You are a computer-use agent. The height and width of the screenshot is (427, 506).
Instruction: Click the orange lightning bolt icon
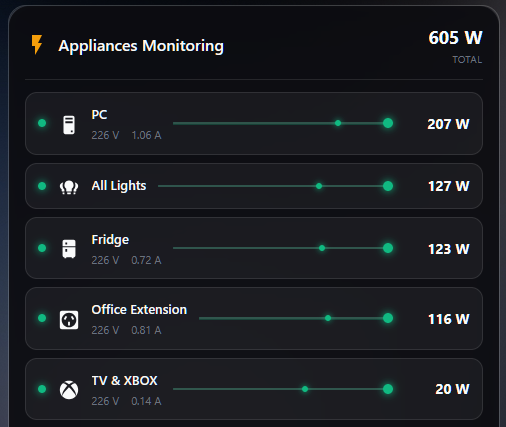(37, 44)
